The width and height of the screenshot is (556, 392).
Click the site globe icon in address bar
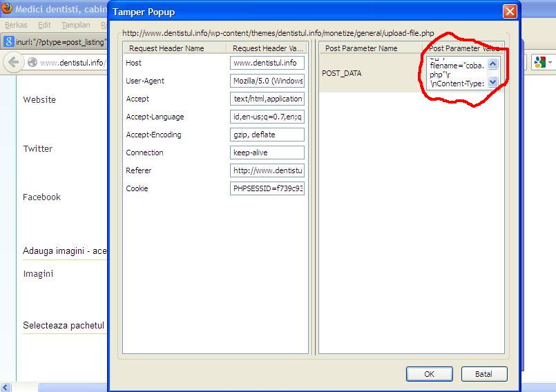point(32,62)
